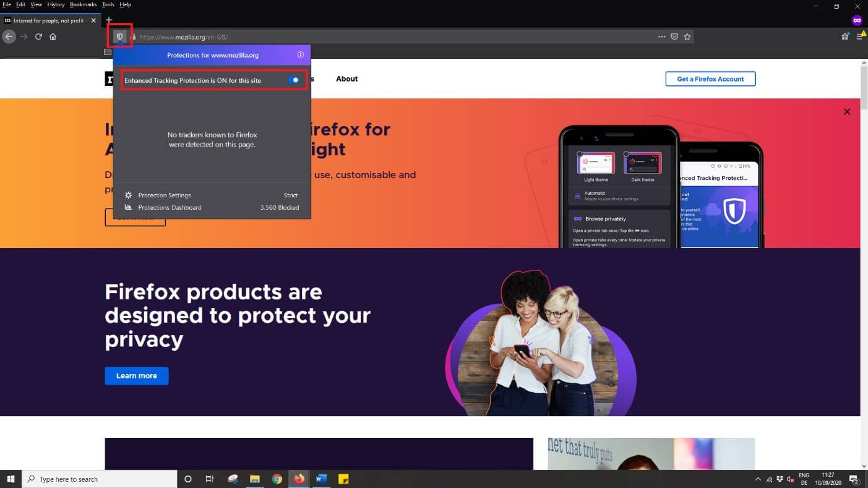
Task: Dismiss the orange banner with X
Action: pyautogui.click(x=847, y=112)
